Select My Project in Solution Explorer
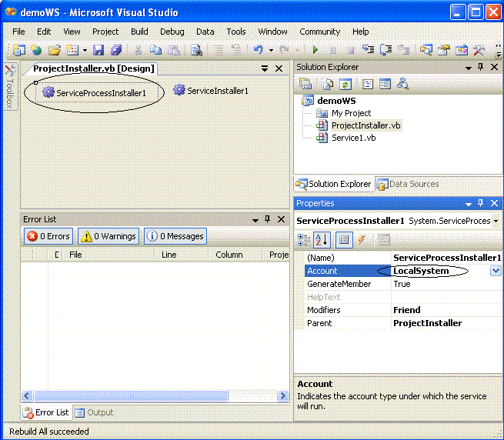Image resolution: width=504 pixels, height=440 pixels. click(x=351, y=113)
